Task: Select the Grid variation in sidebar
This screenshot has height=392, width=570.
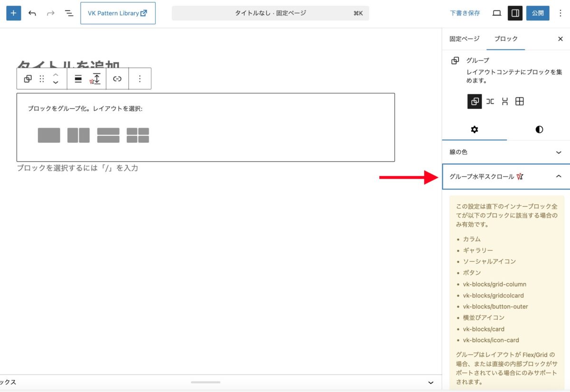Action: (x=520, y=101)
